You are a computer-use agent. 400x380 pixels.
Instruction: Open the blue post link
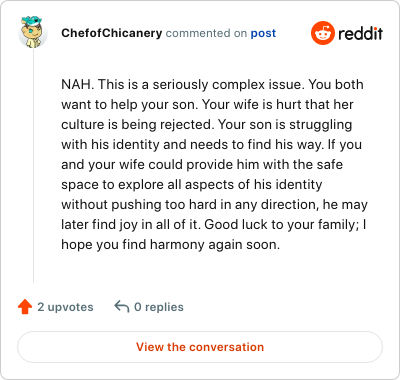[263, 33]
